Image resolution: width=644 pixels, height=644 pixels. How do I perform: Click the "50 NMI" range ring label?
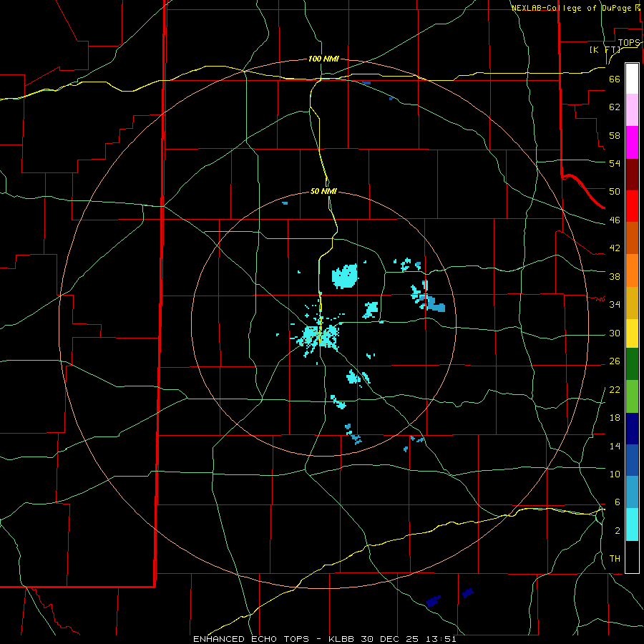(x=323, y=191)
